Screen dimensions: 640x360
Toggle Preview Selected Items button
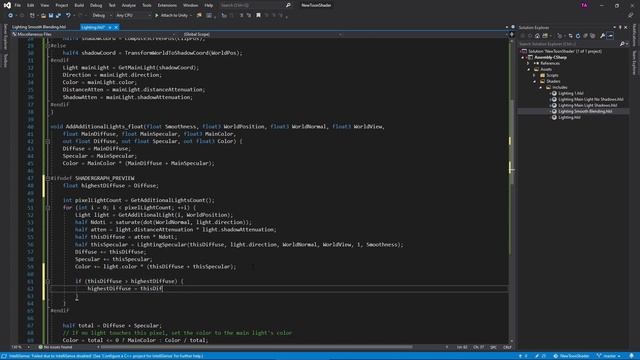coord(610,36)
